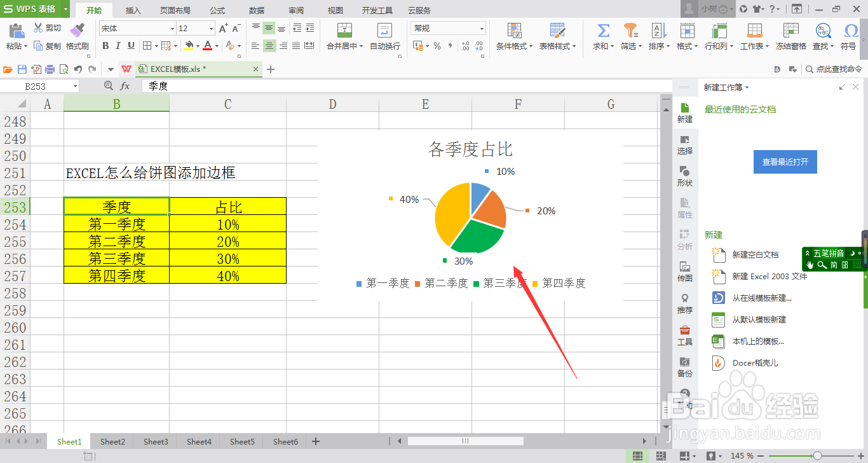Click the Save floppy disk icon
Viewport: 868px width, 463px height.
coord(22,69)
